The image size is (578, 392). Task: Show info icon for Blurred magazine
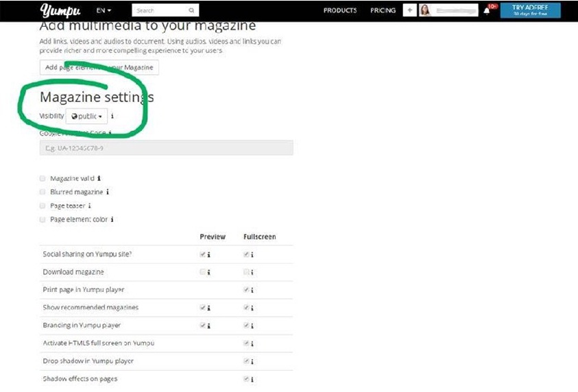point(107,192)
